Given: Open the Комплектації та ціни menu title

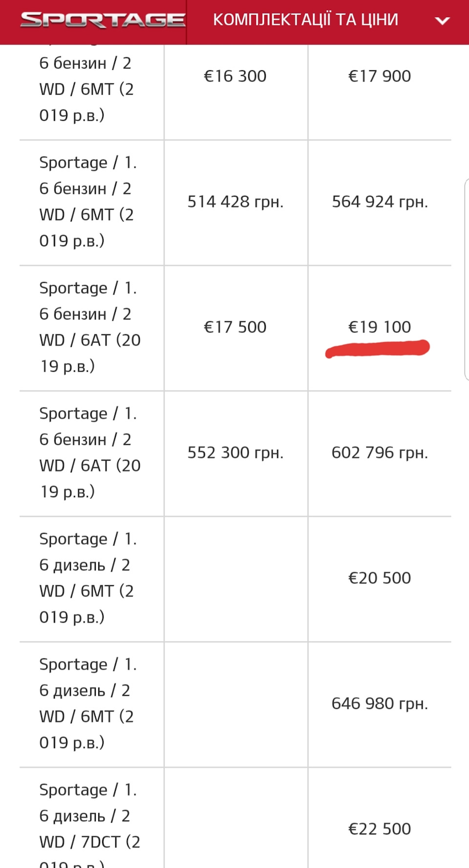Looking at the screenshot, I should click(x=305, y=20).
